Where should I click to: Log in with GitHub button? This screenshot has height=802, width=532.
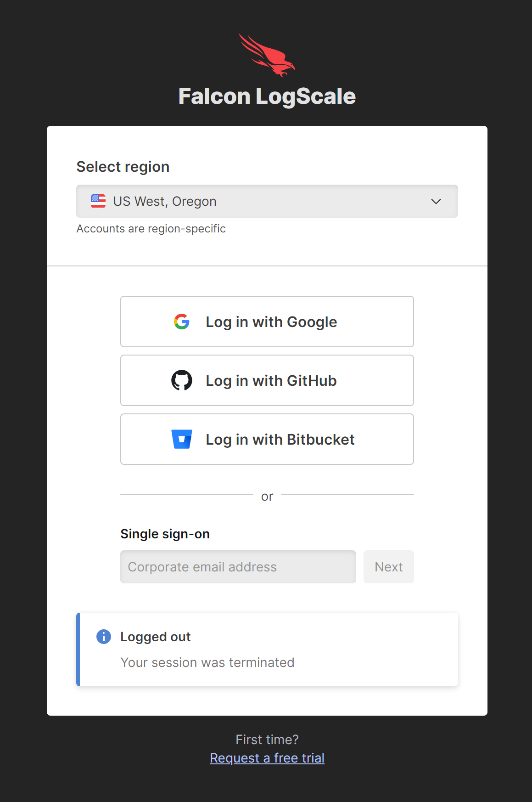(267, 380)
